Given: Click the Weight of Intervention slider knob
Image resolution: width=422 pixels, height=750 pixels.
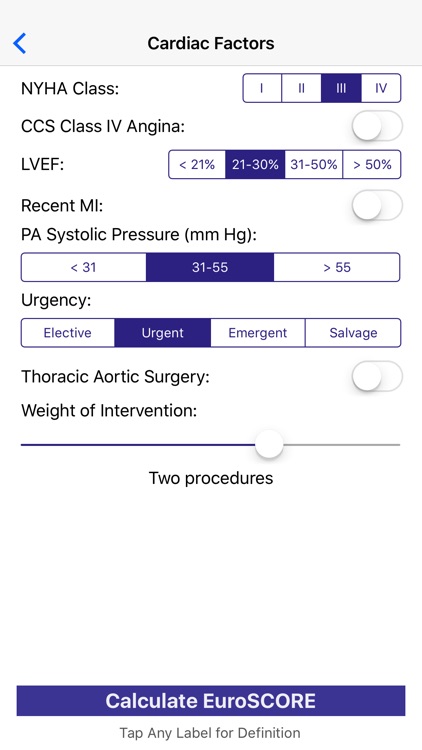Looking at the screenshot, I should point(269,444).
